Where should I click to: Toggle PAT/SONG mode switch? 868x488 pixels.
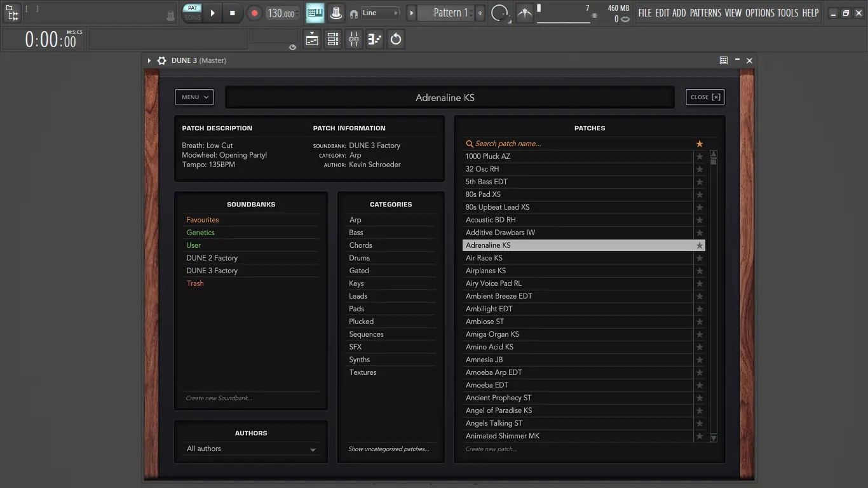click(x=192, y=13)
